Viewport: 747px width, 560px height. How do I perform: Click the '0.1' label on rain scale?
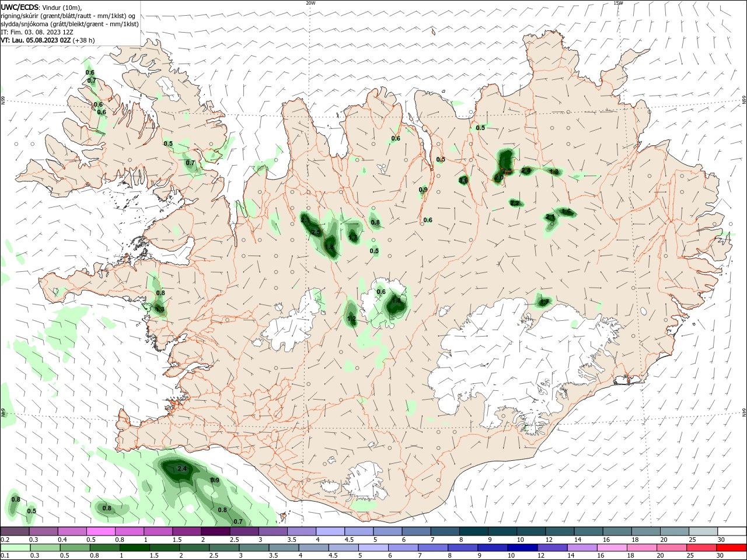click(x=5, y=556)
